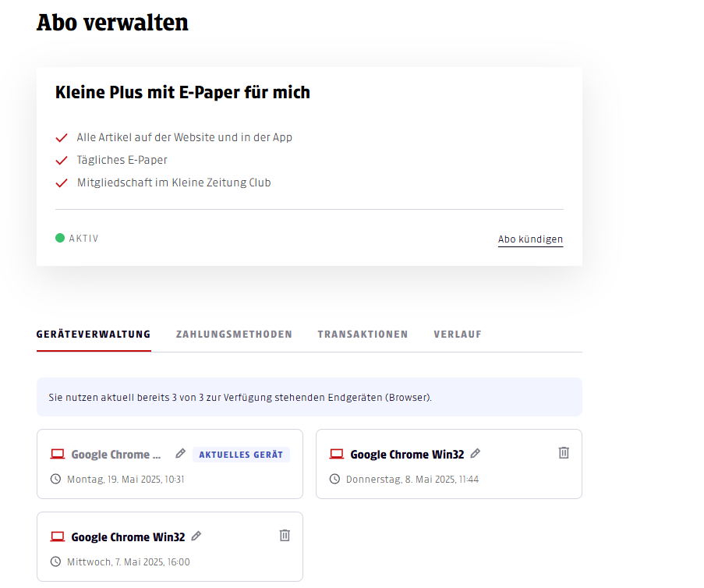Edit name of device from 8. Mai 2025
This screenshot has height=588, width=704.
point(476,454)
